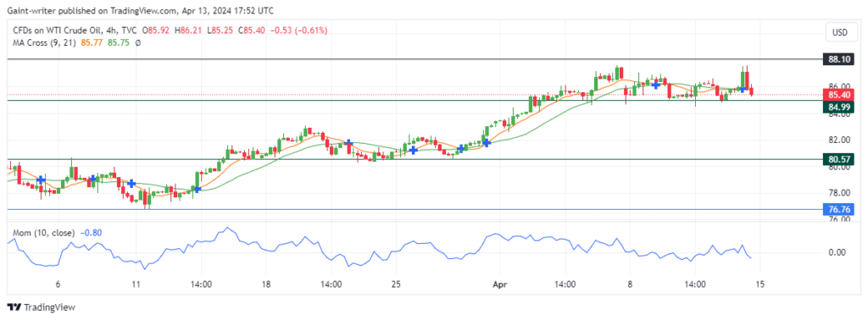Click the red 85.40 current price label
868x320 pixels.
839,95
